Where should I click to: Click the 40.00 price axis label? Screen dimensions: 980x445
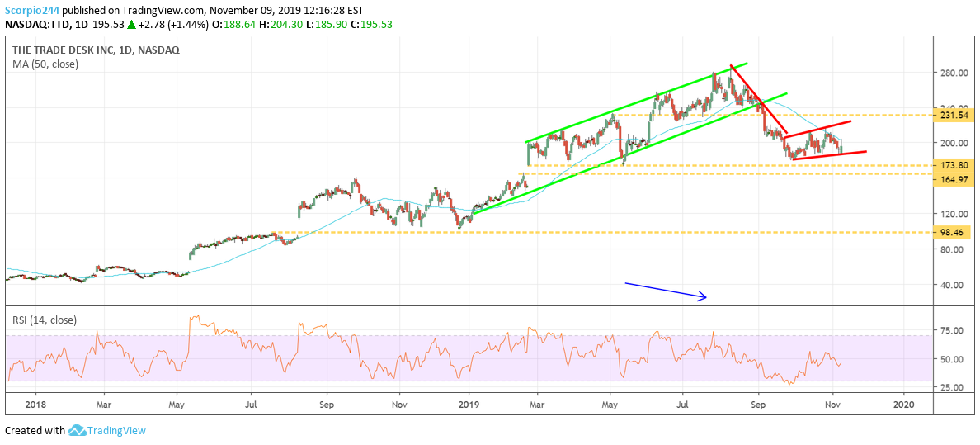(953, 285)
